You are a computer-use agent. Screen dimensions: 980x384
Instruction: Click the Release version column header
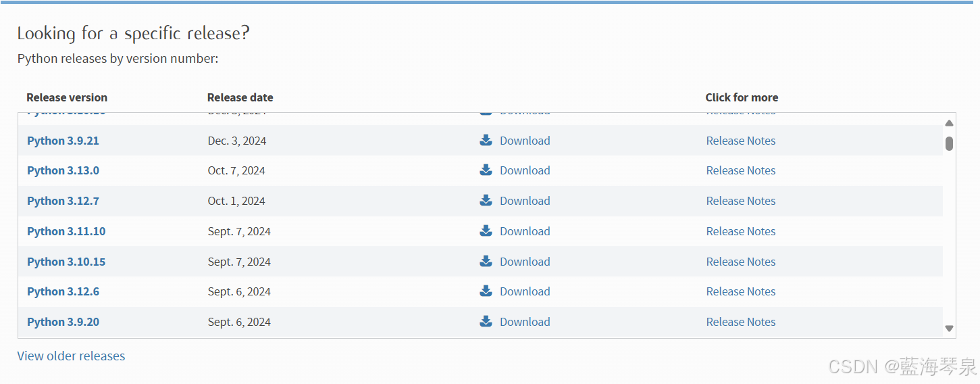[67, 97]
